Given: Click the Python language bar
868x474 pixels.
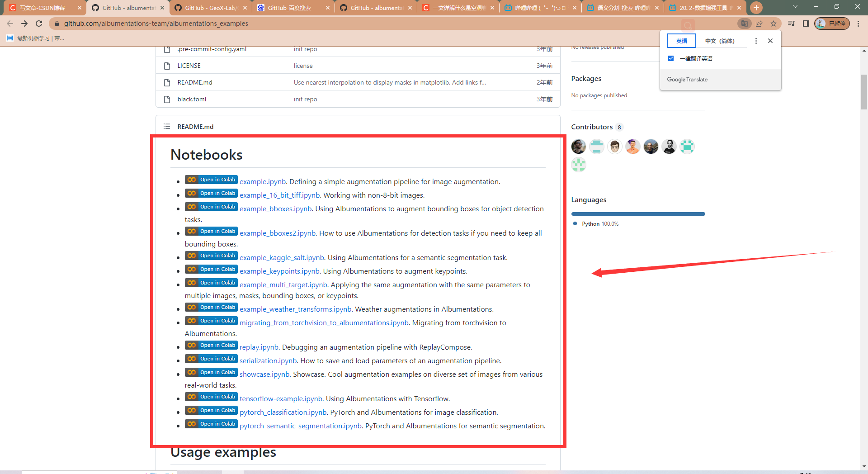Looking at the screenshot, I should 638,214.
